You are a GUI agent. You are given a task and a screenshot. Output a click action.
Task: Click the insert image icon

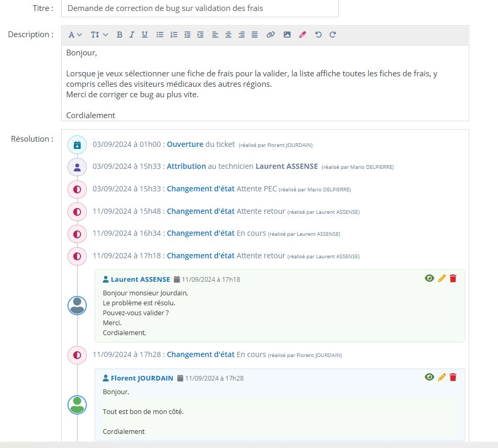[287, 35]
